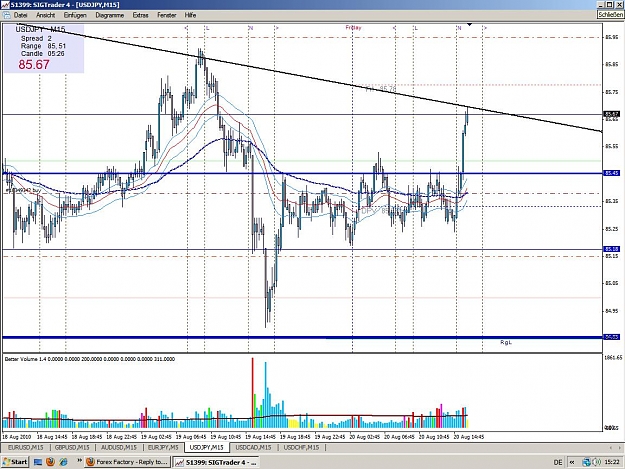
Task: Click the large red 85.67 price
Action: [x=34, y=65]
